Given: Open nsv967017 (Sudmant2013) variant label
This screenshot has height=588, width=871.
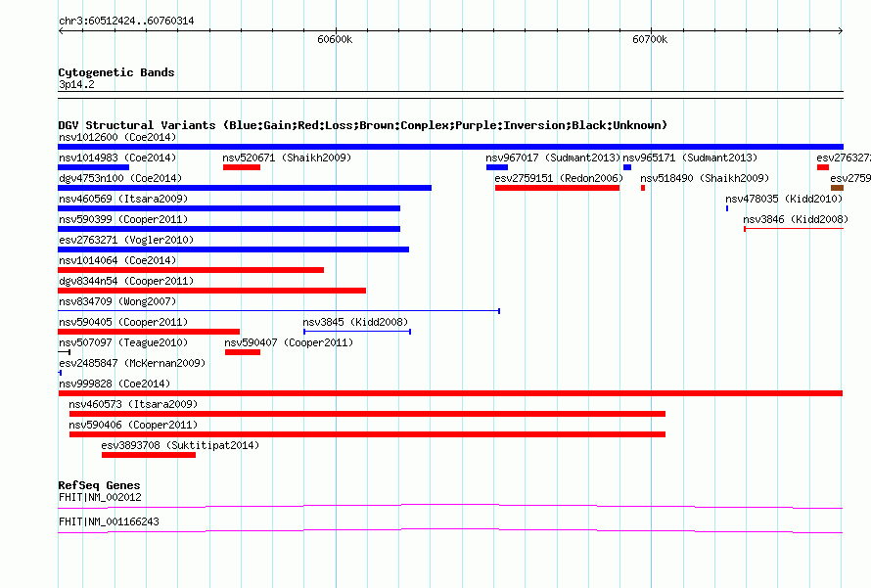Looking at the screenshot, I should point(553,158).
